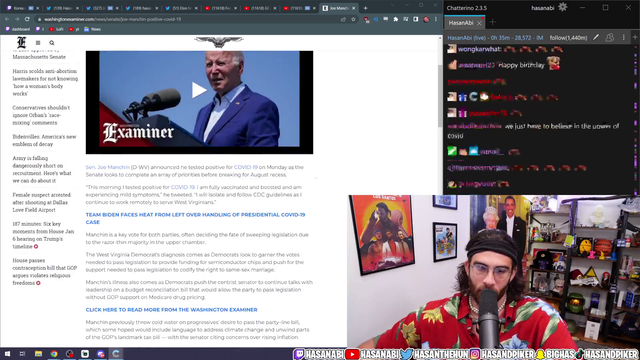Add a new Chatterino tab
The width and height of the screenshot is (640, 360).
point(492,22)
